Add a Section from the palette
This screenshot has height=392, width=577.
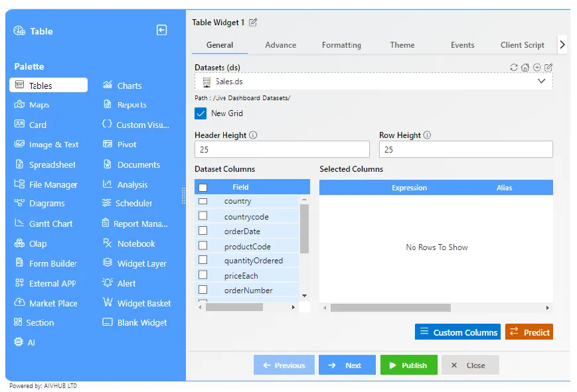point(34,322)
